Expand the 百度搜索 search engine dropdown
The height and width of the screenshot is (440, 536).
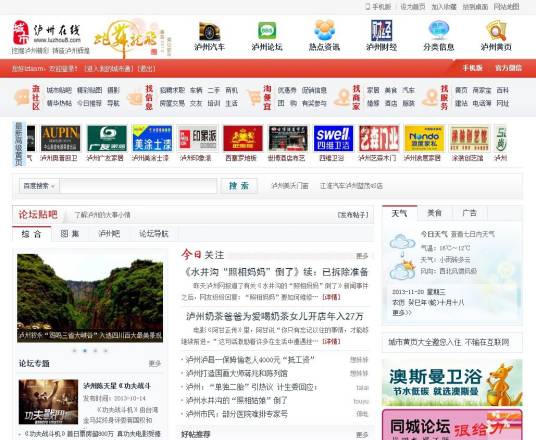click(39, 186)
